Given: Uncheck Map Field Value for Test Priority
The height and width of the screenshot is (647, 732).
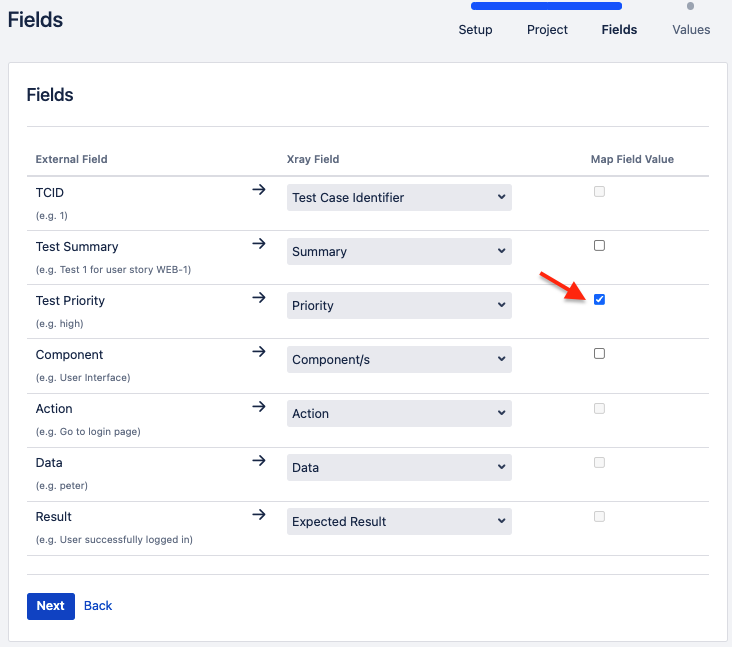Looking at the screenshot, I should 599,299.
